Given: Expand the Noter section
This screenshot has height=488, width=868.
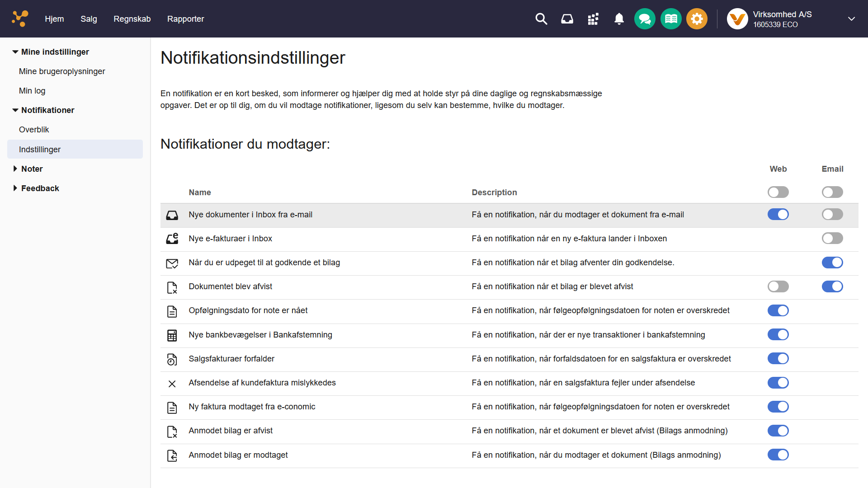Looking at the screenshot, I should coord(32,169).
